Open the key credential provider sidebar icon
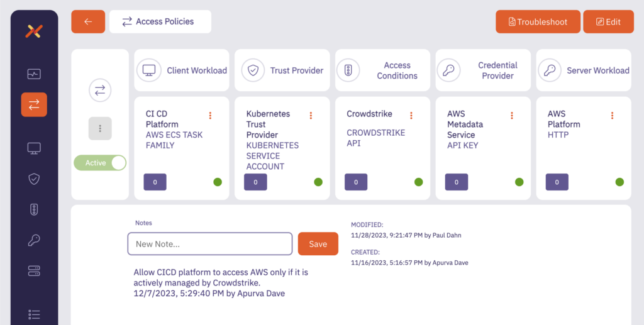 pyautogui.click(x=34, y=240)
